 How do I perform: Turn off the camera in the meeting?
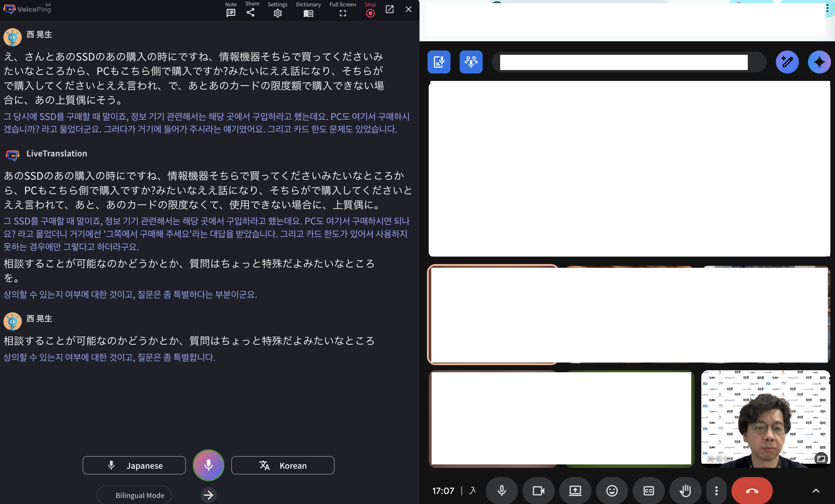(x=539, y=491)
